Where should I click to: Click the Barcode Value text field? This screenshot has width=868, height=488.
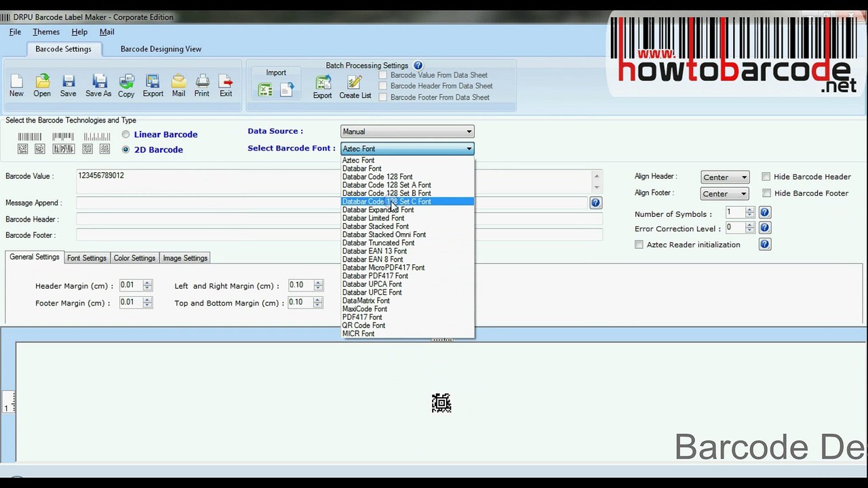tap(338, 182)
